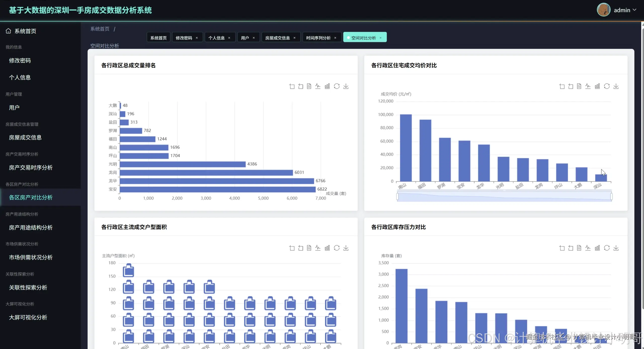Click restore icon in average price chart
The height and width of the screenshot is (349, 644).
pyautogui.click(x=607, y=86)
